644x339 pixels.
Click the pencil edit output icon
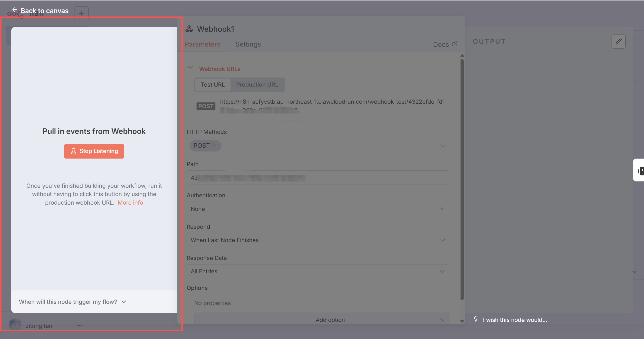pyautogui.click(x=618, y=42)
